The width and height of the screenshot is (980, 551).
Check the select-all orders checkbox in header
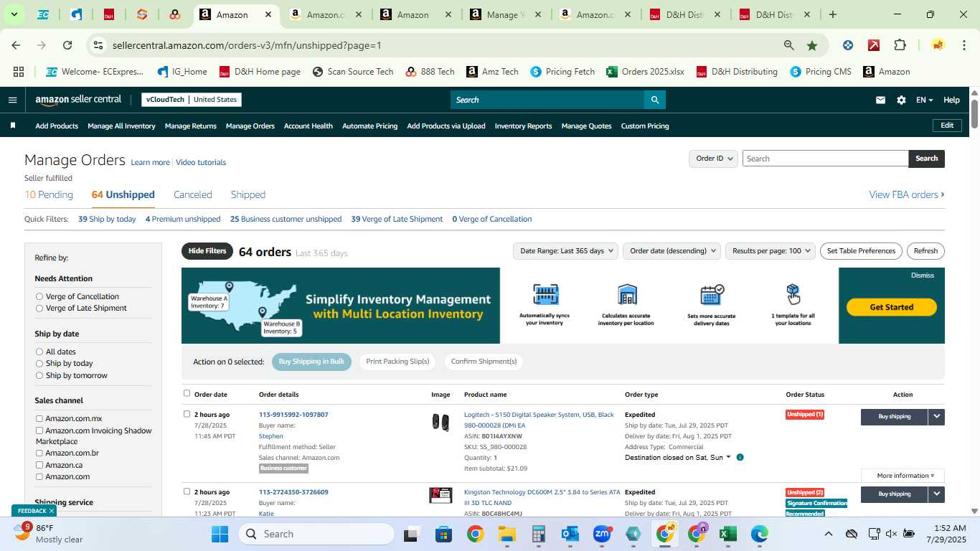point(187,393)
